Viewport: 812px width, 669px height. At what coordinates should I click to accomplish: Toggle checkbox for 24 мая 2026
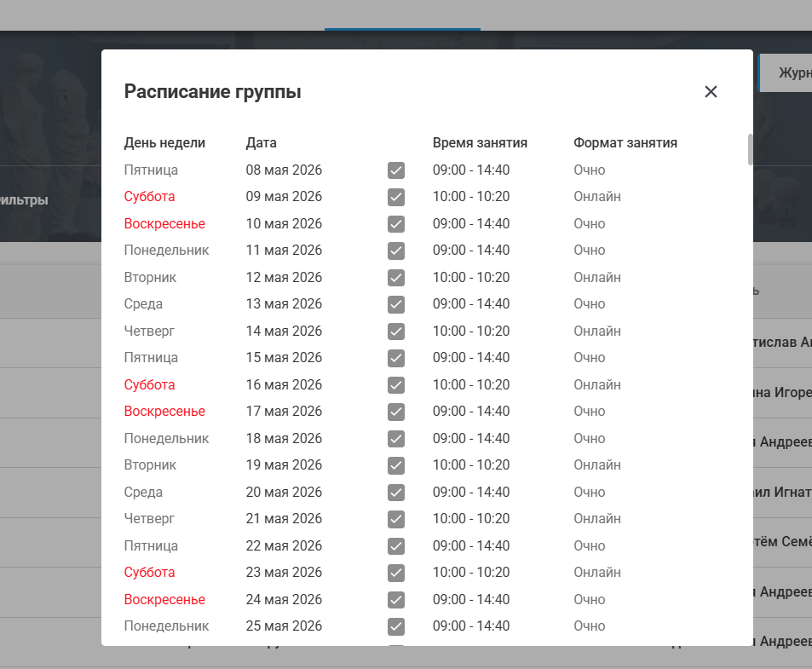(396, 600)
